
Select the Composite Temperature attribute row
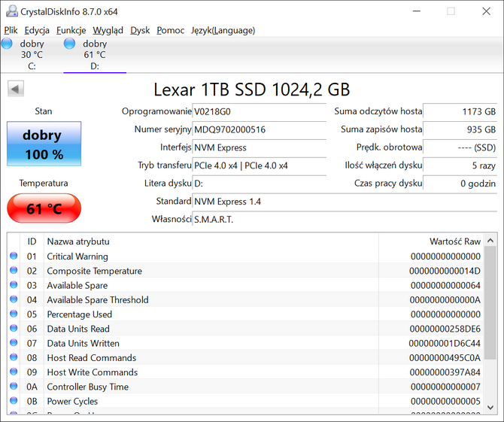click(245, 271)
